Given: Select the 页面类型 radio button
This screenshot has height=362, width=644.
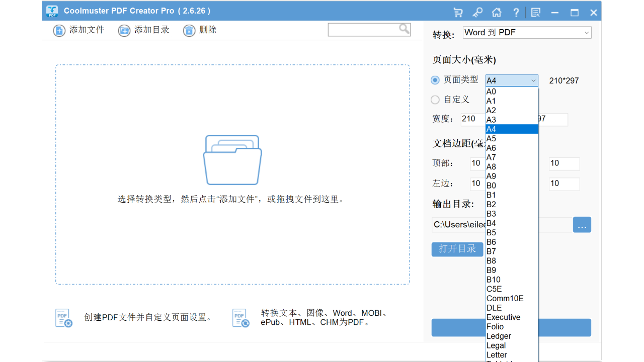Looking at the screenshot, I should coord(435,80).
